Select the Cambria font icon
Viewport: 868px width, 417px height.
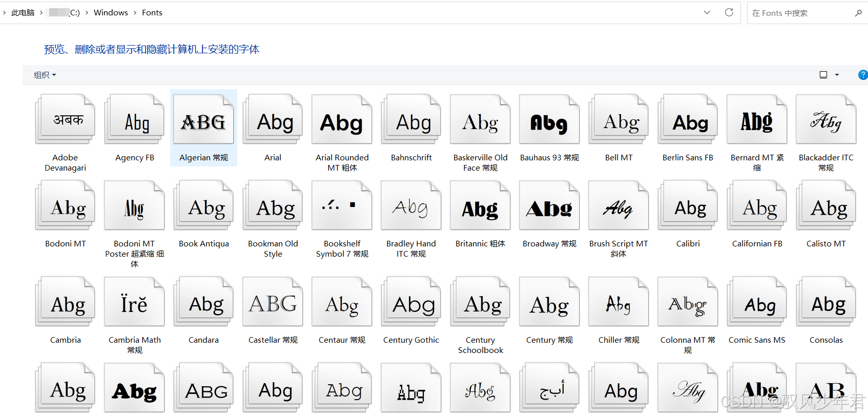[65, 301]
